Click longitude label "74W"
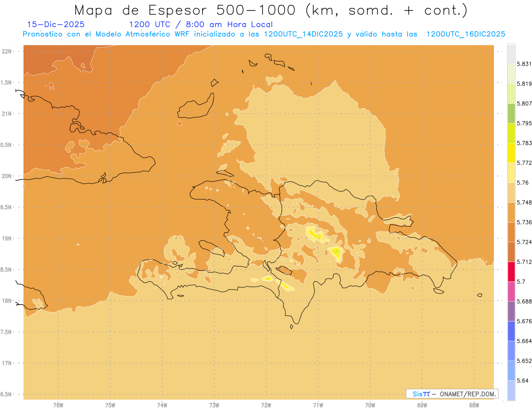The height and width of the screenshot is (411, 532). tap(162, 405)
